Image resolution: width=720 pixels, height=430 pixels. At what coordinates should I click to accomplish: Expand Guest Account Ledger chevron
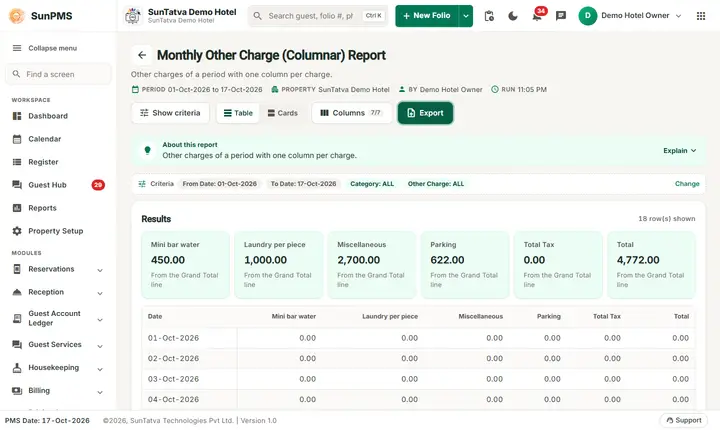tap(100, 320)
